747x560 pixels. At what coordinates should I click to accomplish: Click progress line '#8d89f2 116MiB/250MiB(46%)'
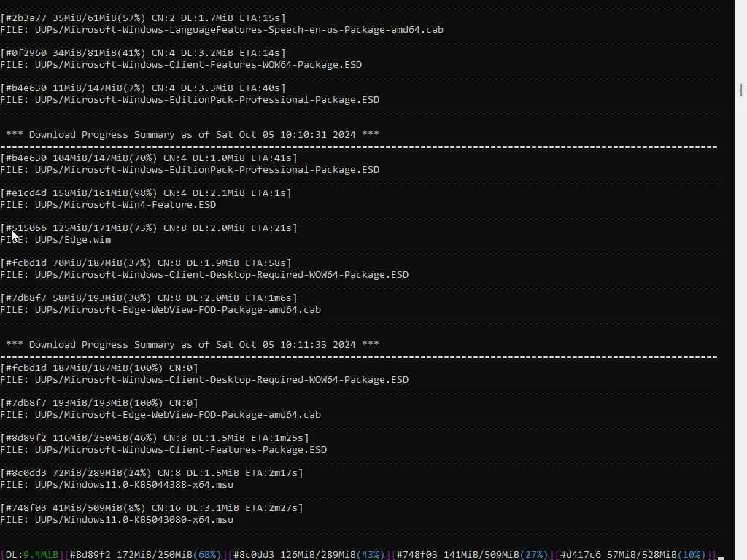[x=155, y=438]
